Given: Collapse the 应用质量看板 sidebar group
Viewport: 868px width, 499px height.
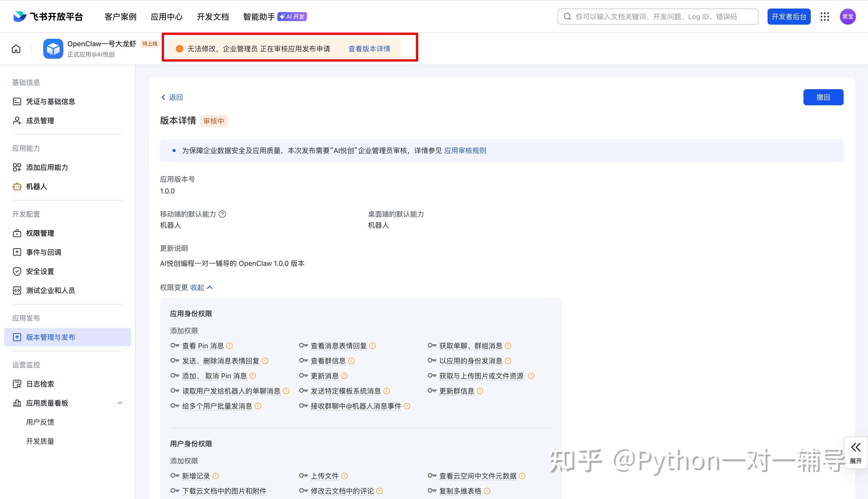Looking at the screenshot, I should [120, 403].
